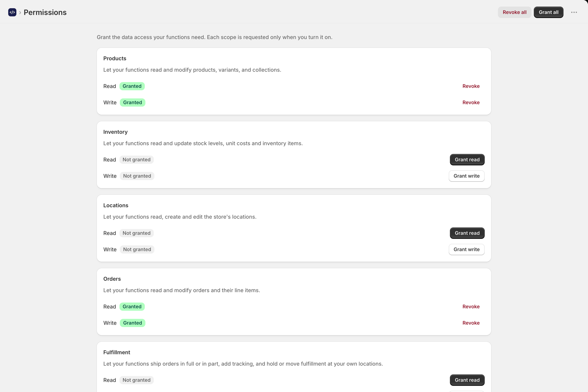Click the Granted badge for Orders Write
The image size is (588, 392).
(x=133, y=323)
